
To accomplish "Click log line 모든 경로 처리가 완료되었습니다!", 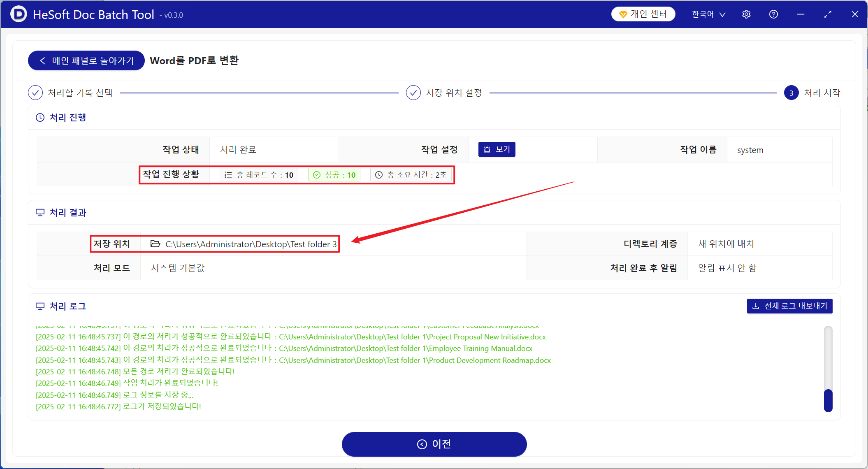I will pos(135,371).
